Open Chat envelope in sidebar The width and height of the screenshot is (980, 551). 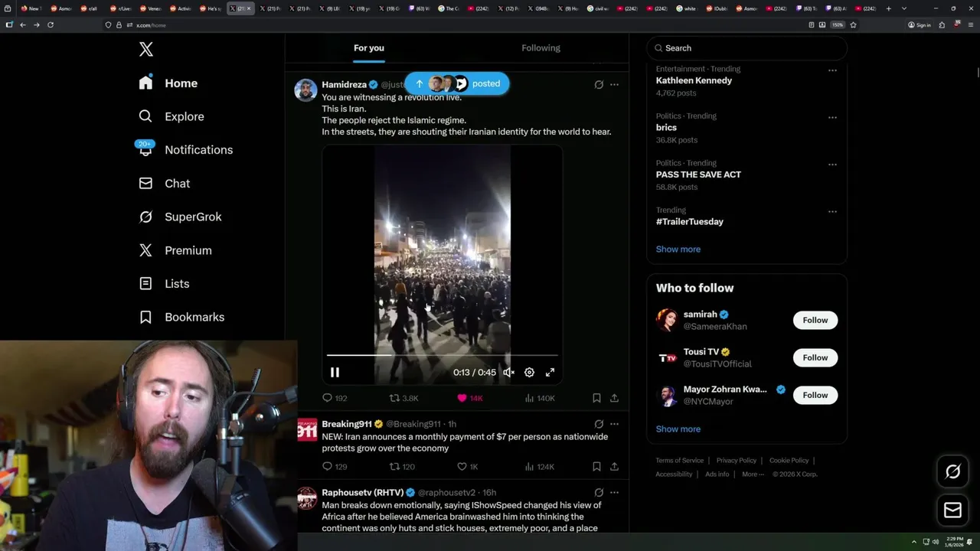145,184
